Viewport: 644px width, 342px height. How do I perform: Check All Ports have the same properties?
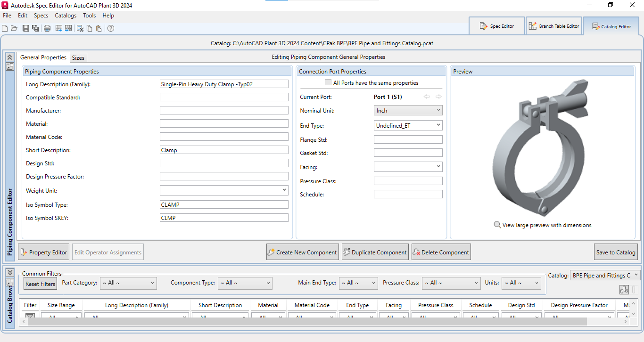coord(329,83)
